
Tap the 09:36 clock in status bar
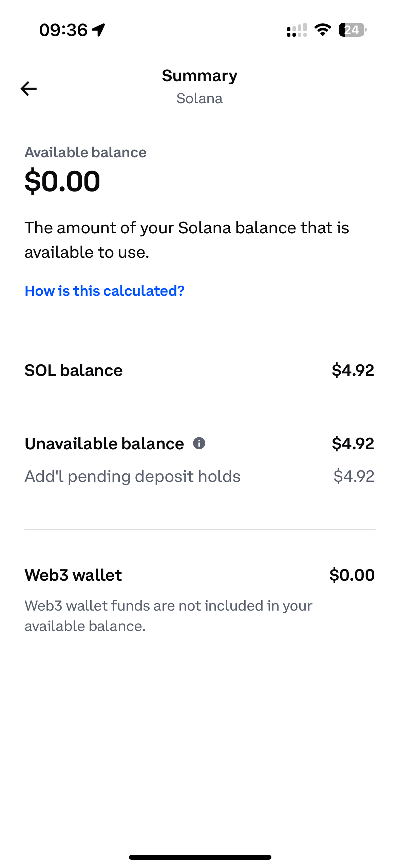pyautogui.click(x=63, y=30)
